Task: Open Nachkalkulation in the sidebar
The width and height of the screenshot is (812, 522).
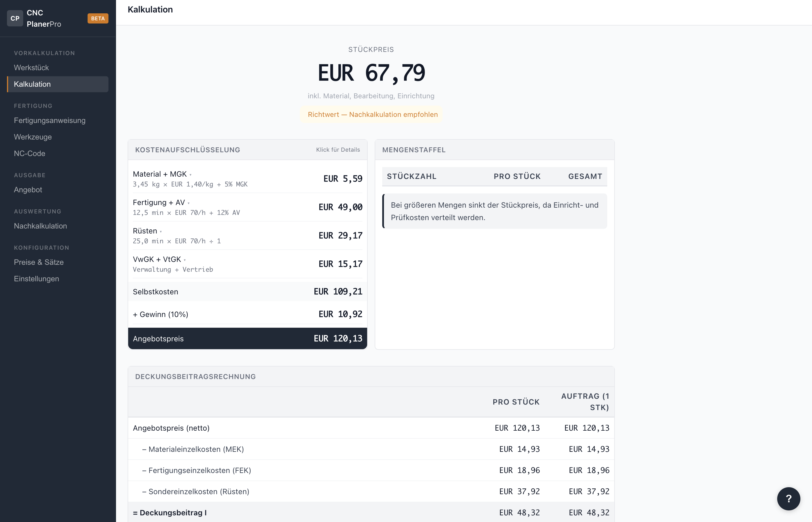Action: pos(40,226)
